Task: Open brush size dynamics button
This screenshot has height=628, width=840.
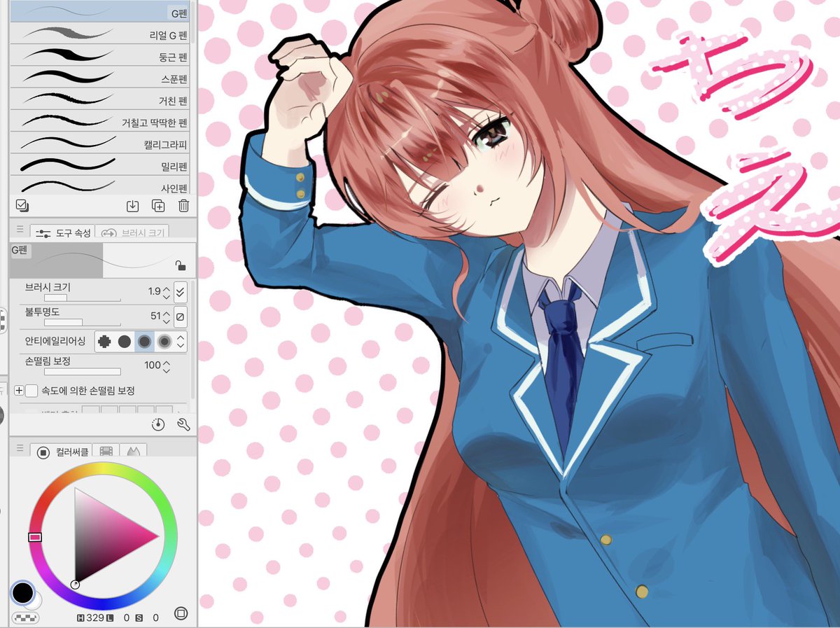Action: pos(180,292)
